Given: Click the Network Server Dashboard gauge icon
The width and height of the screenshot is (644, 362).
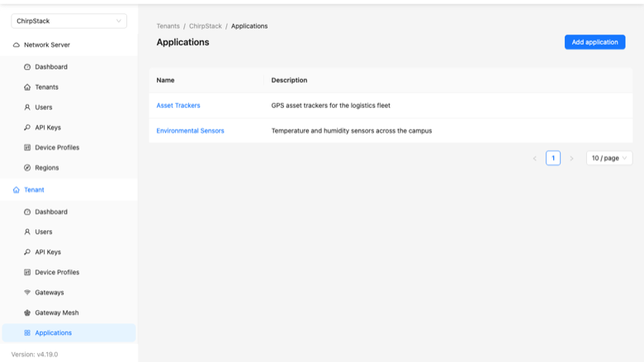Looking at the screenshot, I should coord(27,67).
